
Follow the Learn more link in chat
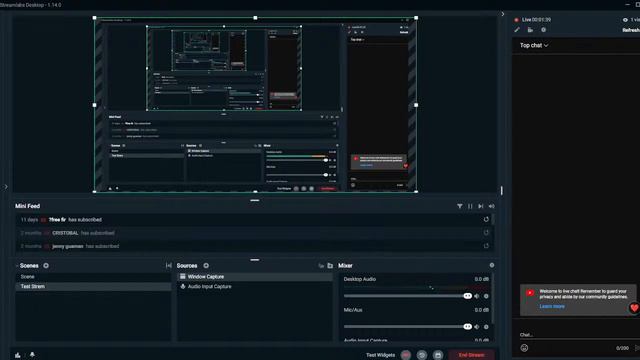[552, 307]
